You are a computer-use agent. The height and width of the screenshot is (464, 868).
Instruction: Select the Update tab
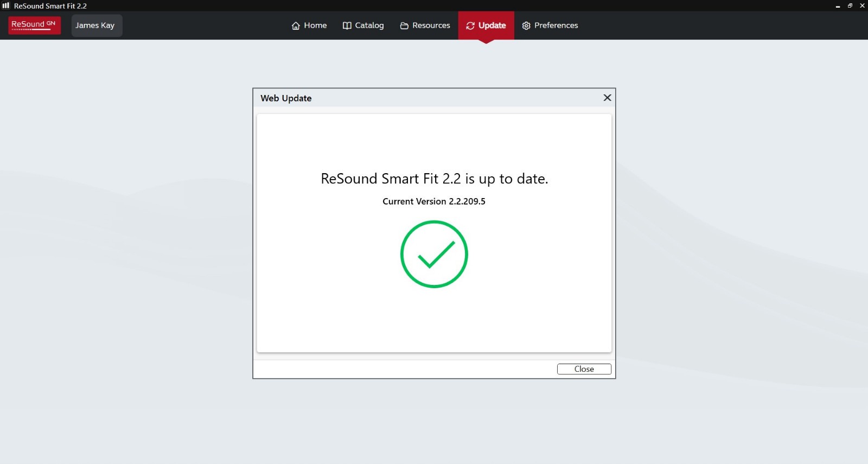486,26
